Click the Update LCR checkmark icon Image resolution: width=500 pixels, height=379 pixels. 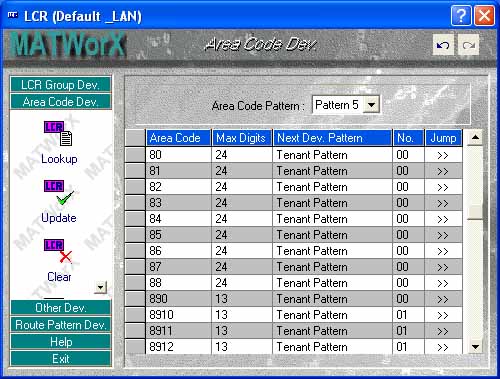click(x=59, y=193)
